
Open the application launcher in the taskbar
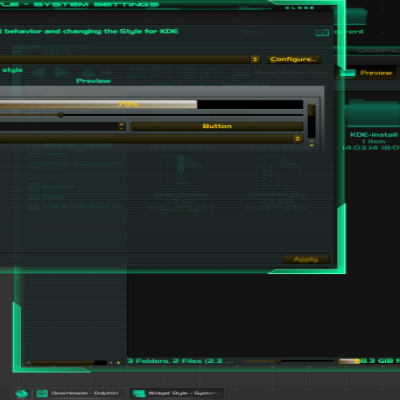[x=21, y=393]
